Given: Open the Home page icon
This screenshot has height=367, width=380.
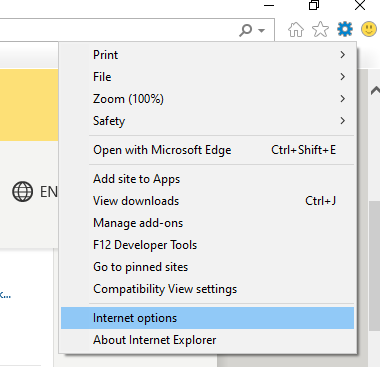Looking at the screenshot, I should coord(296,29).
